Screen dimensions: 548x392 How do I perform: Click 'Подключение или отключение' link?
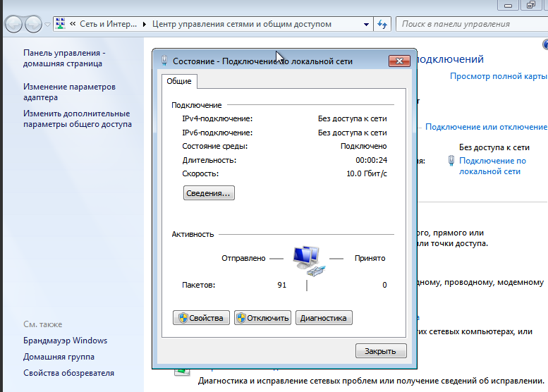[486, 127]
